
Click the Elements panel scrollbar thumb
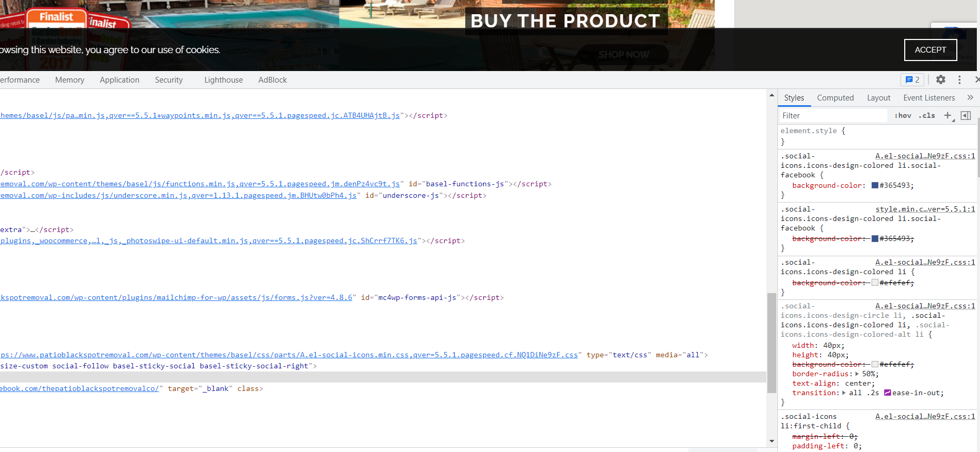[772, 343]
